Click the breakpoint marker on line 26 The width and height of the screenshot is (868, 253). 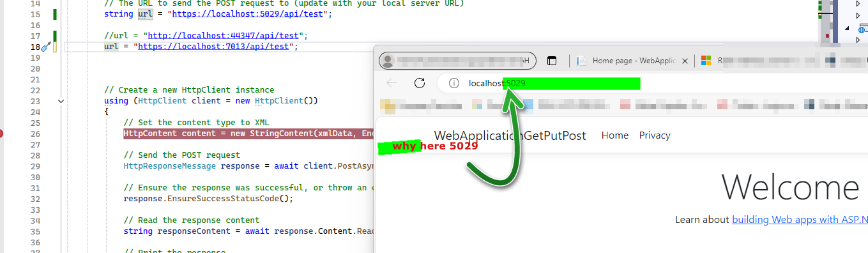coord(1,134)
